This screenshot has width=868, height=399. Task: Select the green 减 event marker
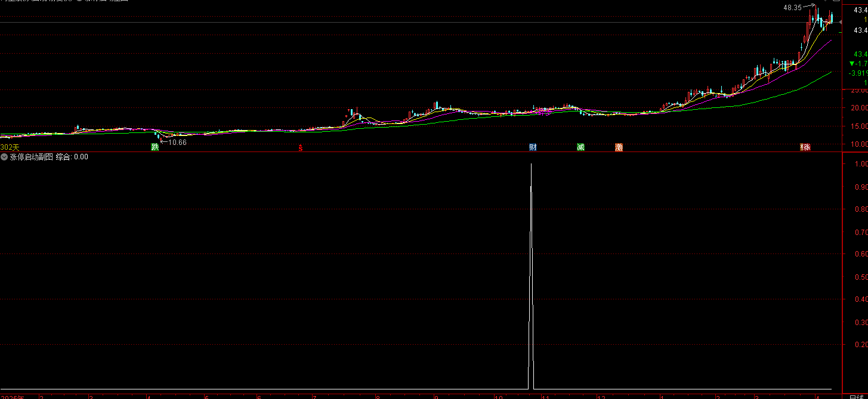[580, 147]
